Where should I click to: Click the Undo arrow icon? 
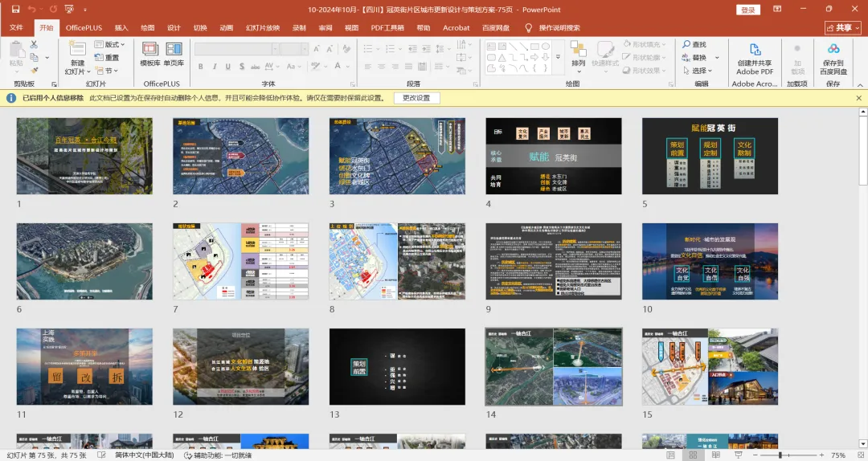click(x=32, y=10)
